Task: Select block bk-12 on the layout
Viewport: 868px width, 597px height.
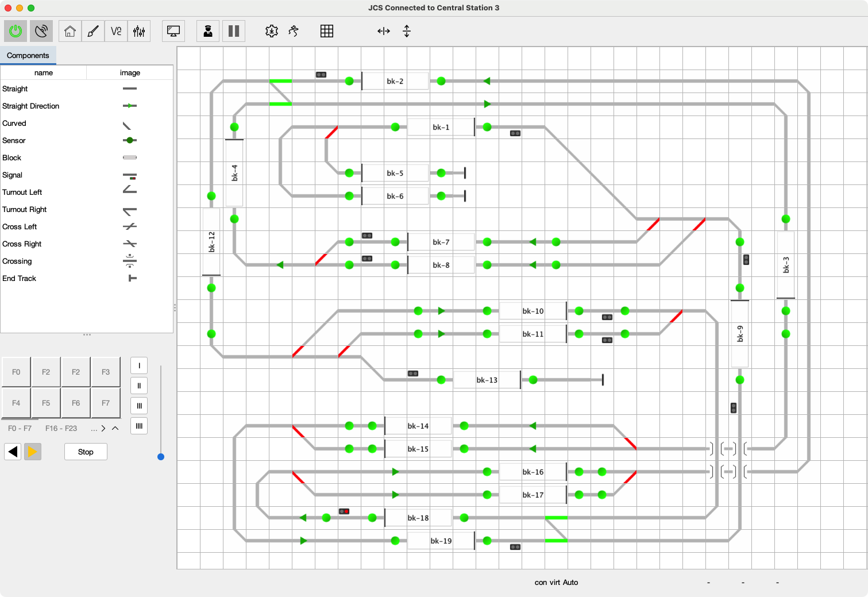Action: point(211,242)
